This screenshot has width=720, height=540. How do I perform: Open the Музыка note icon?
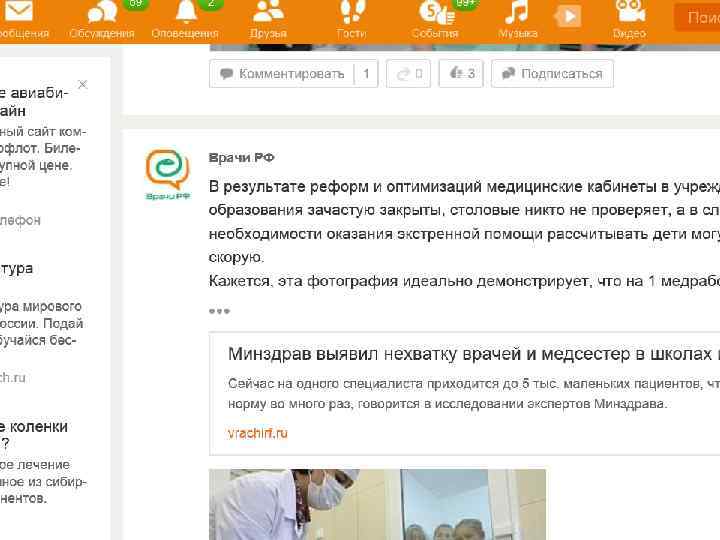[517, 11]
